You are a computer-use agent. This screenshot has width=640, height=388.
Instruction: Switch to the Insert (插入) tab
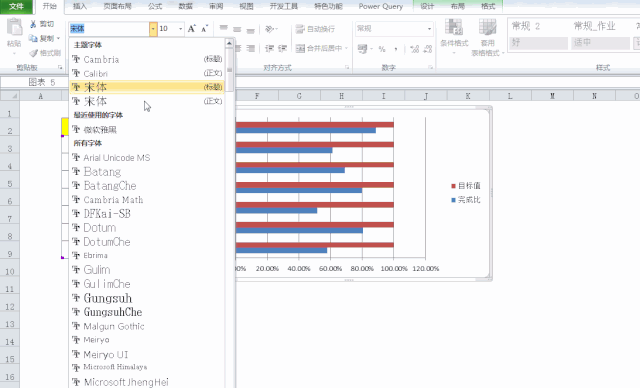pos(80,6)
